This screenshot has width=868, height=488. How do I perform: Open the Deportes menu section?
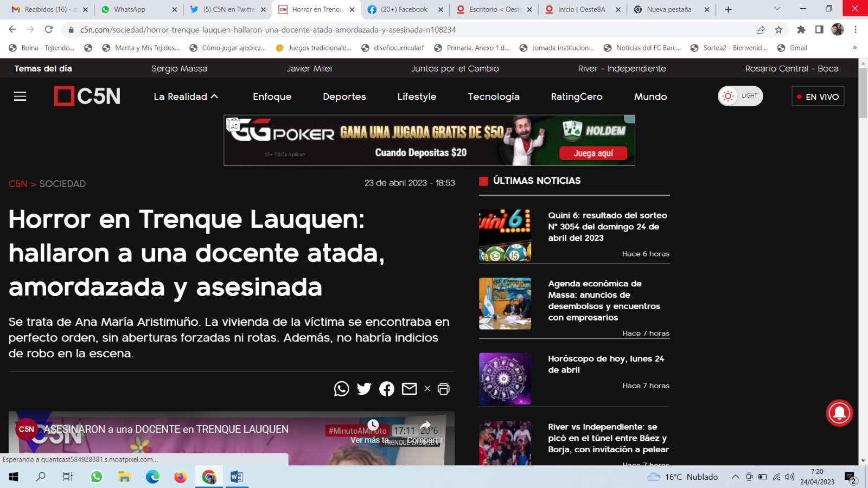click(344, 97)
